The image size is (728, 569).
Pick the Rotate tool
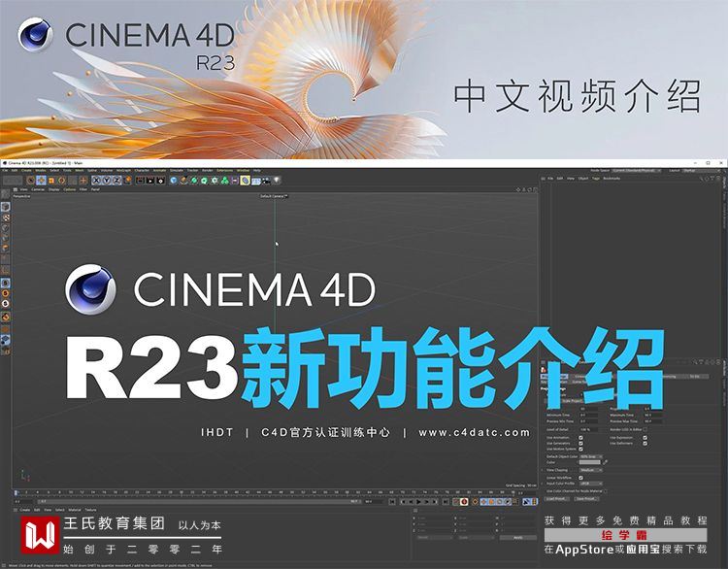click(x=62, y=181)
